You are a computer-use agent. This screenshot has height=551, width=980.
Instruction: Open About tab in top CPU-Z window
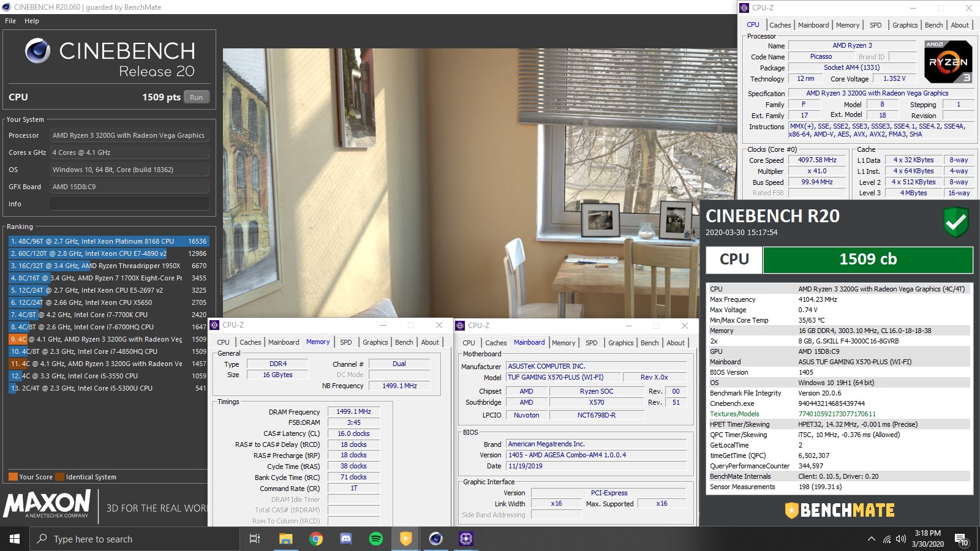(960, 25)
